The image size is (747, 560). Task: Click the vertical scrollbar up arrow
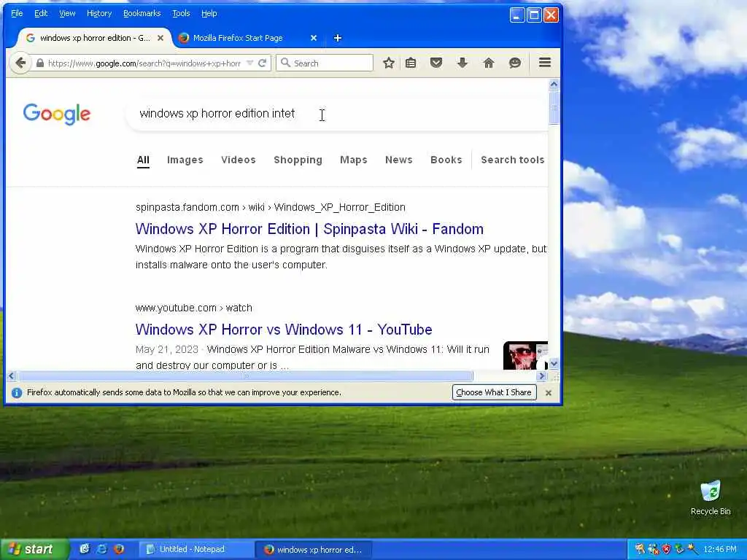554,85
